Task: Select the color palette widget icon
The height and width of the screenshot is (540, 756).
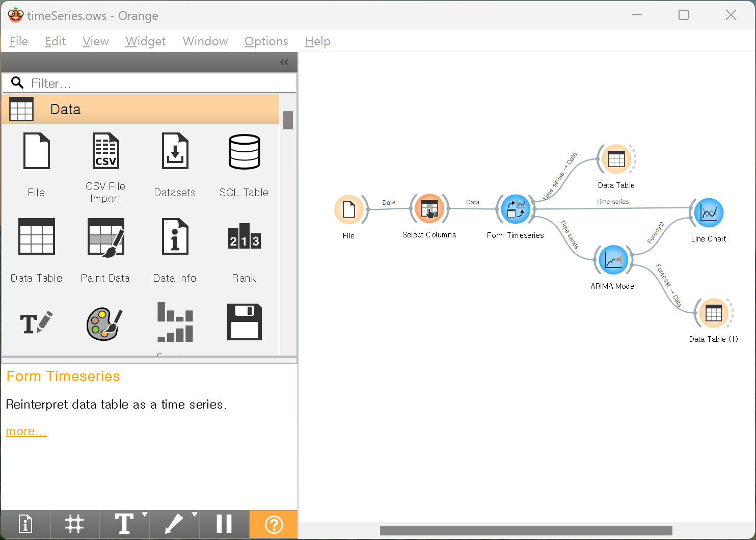Action: click(105, 323)
